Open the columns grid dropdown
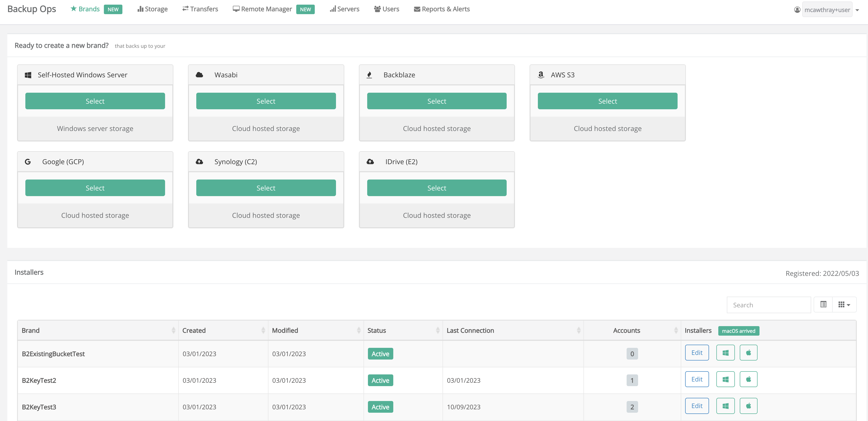 (x=844, y=305)
